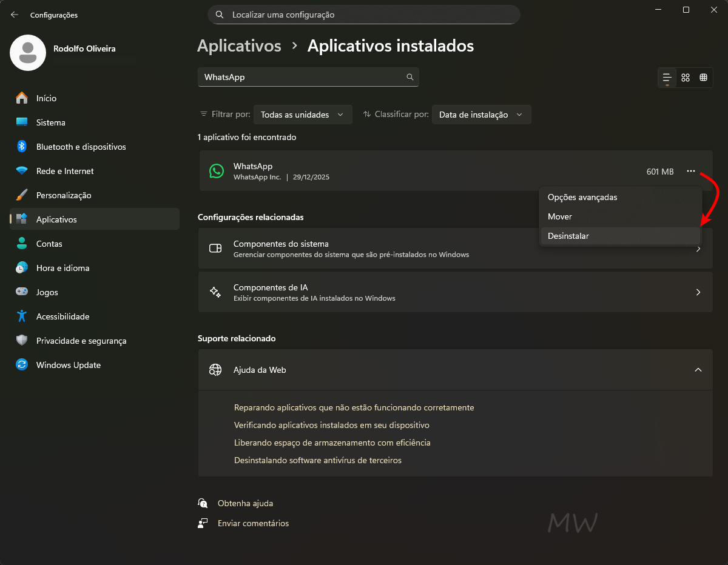Click the Obtenha ajuda link

tap(245, 503)
